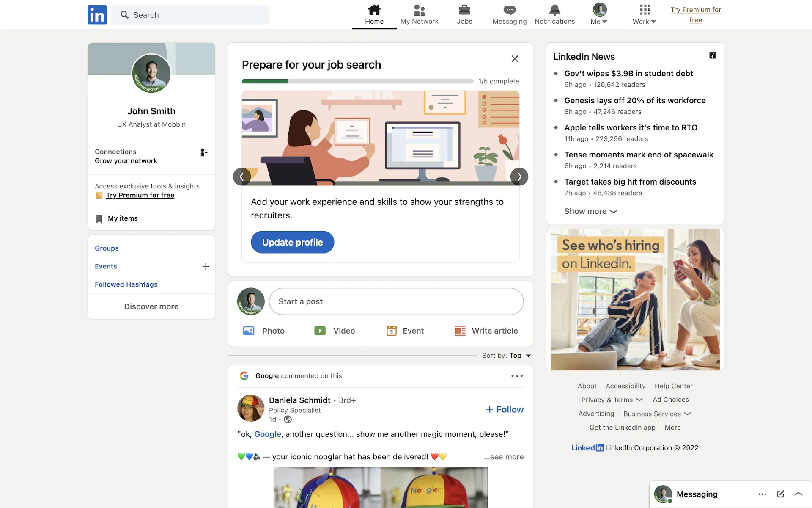Screen dimensions: 812x508
Task: Click the plus icon next to Events
Action: pyautogui.click(x=206, y=266)
